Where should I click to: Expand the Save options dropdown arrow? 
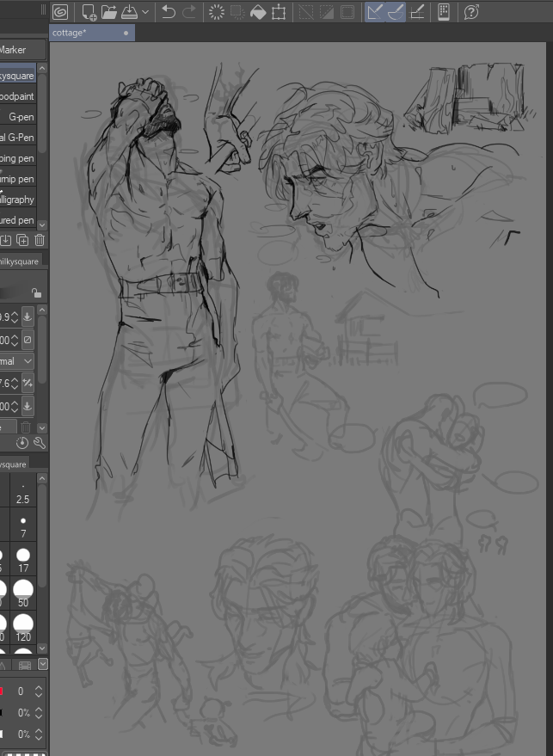click(145, 12)
